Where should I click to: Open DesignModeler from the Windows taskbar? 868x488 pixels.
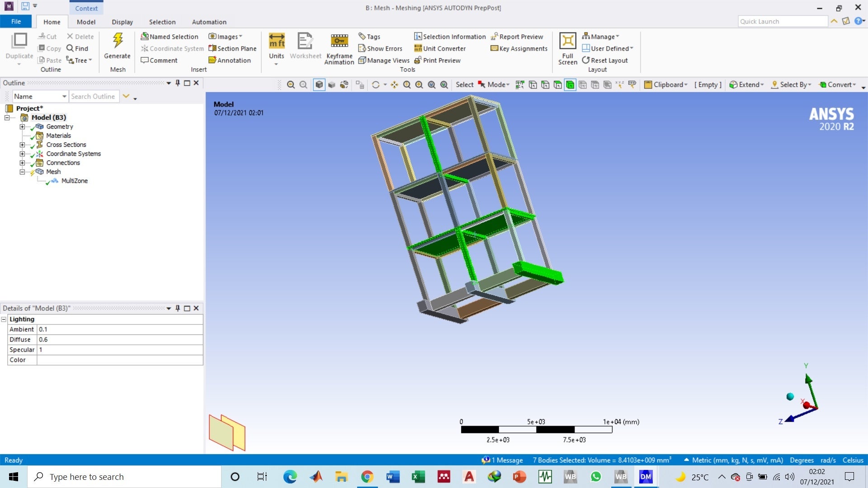[646, 477]
